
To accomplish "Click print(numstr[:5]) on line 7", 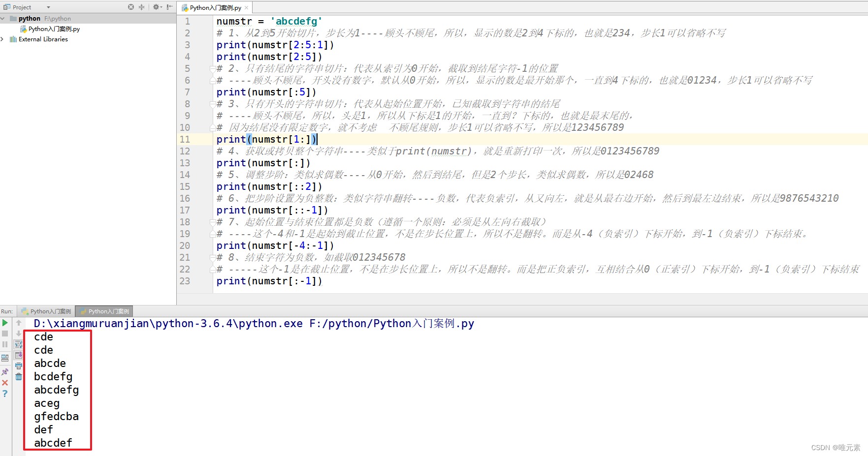I will coord(266,92).
